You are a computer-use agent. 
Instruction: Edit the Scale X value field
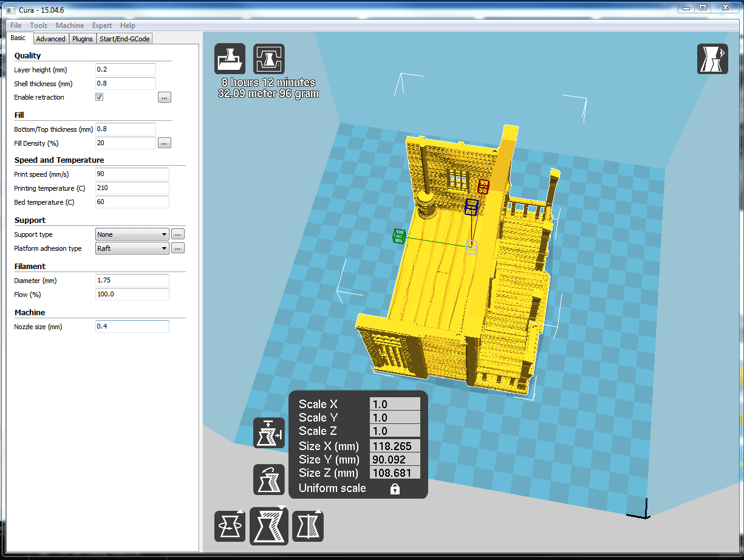point(395,403)
